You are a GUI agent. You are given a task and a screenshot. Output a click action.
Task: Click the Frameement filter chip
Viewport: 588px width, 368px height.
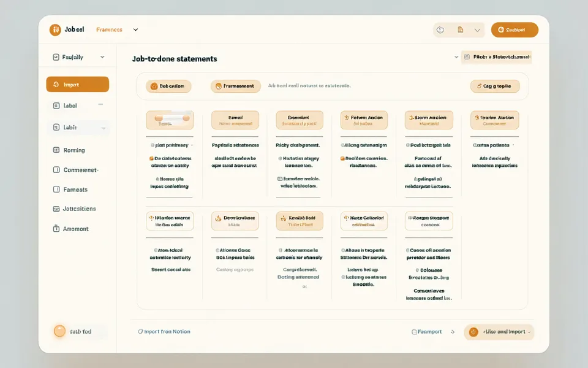pos(235,86)
